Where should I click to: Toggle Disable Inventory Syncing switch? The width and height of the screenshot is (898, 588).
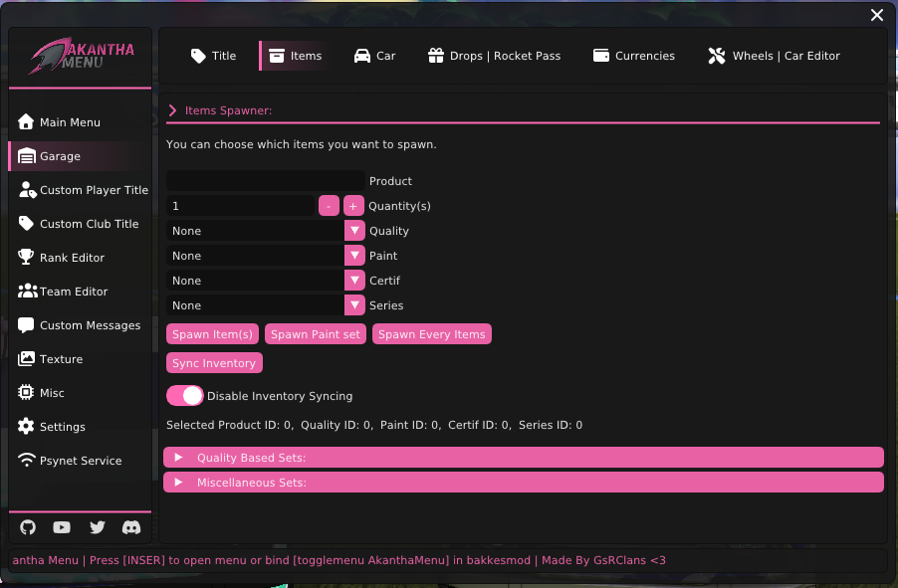click(185, 396)
